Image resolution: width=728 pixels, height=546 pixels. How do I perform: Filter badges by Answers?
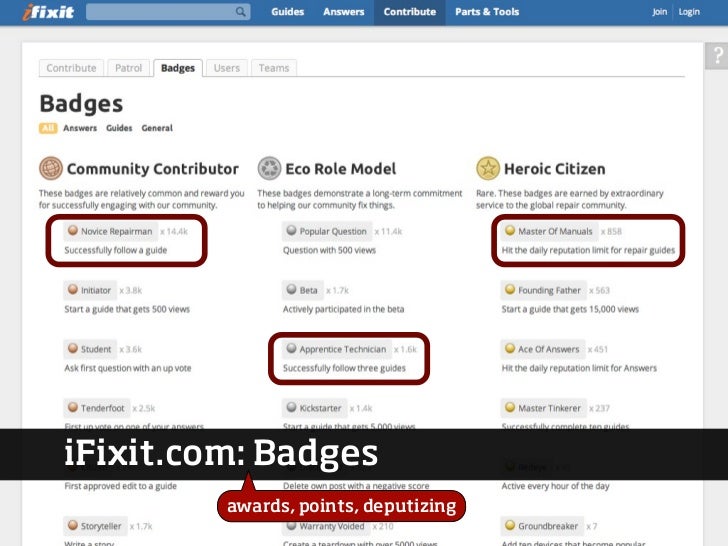(80, 128)
